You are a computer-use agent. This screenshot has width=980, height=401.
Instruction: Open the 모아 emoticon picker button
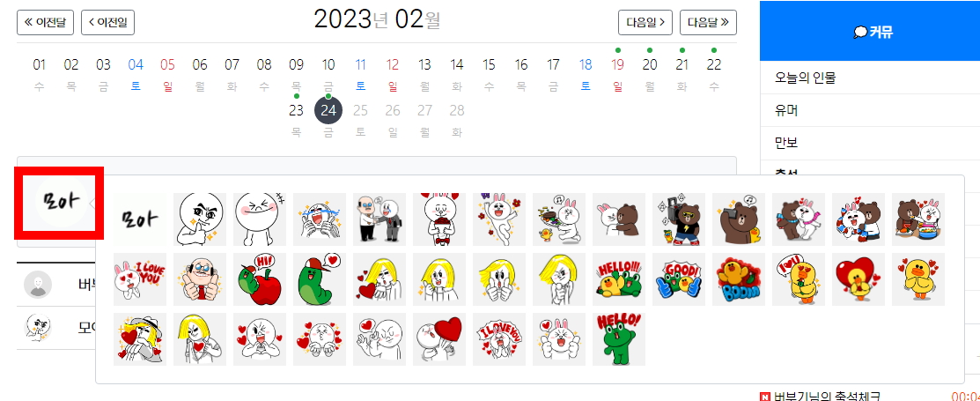point(59,202)
